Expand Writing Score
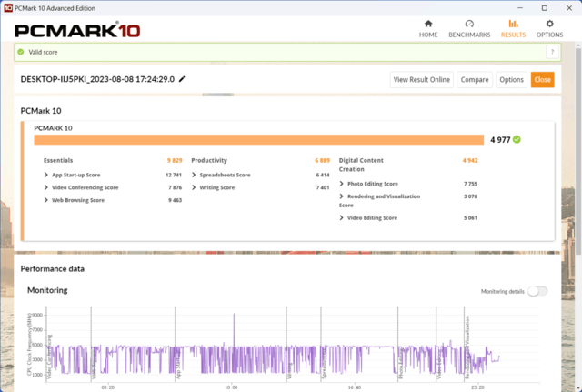This screenshot has width=582, height=392. [x=194, y=187]
